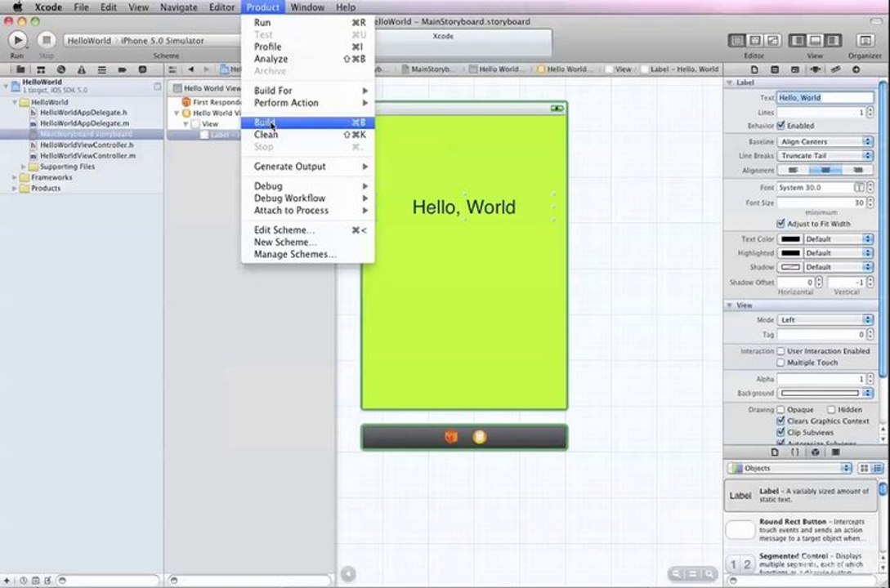Viewport: 890px width, 588px height.
Task: Open the Line Breaks Truncate Tail dropdown
Action: (x=825, y=155)
